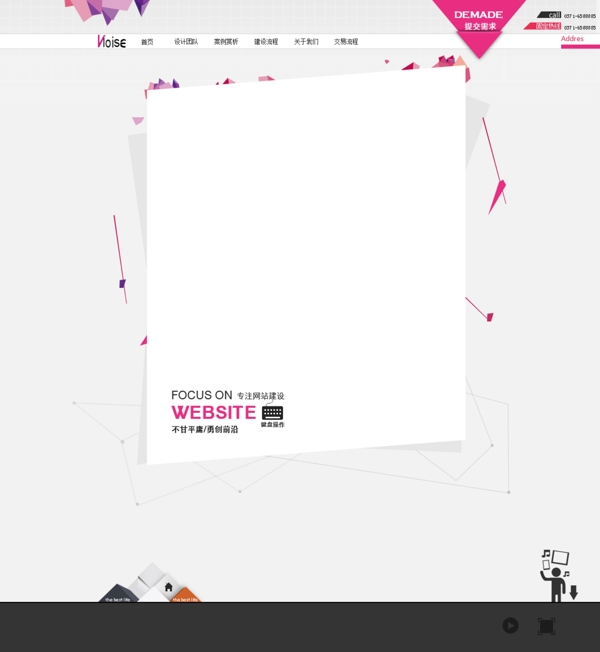Click the DEMADE 提交需求 triangle button
This screenshot has height=652, width=600.
pos(479,23)
